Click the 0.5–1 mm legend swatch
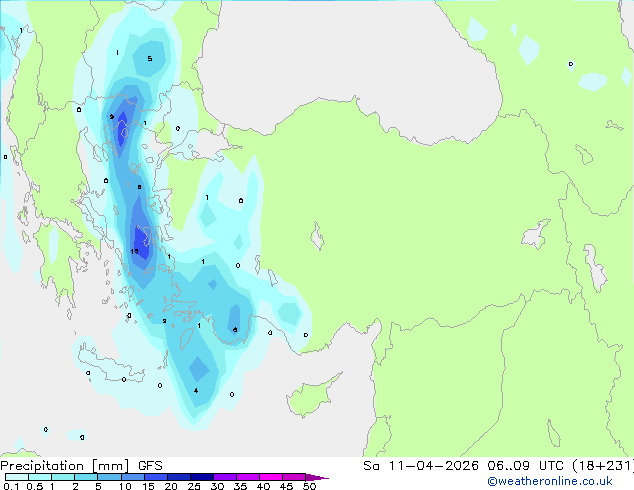Image resolution: width=634 pixels, height=490 pixels. 40,477
